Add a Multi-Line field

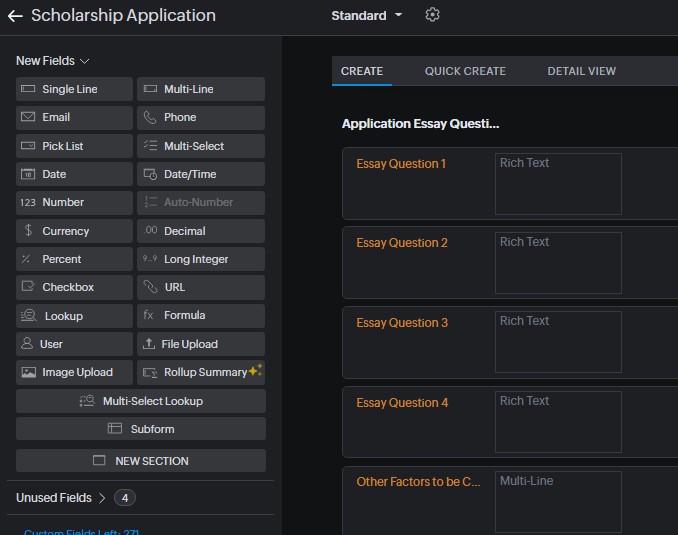(x=201, y=89)
